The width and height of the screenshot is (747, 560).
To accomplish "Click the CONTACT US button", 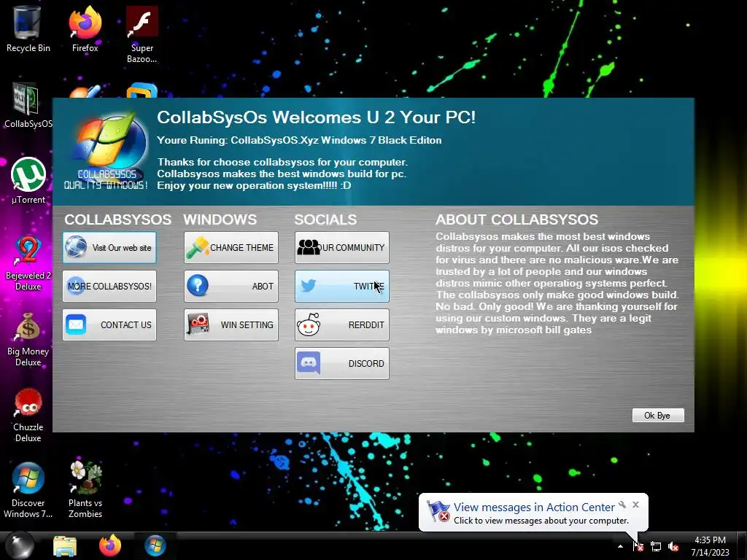I will coord(109,324).
